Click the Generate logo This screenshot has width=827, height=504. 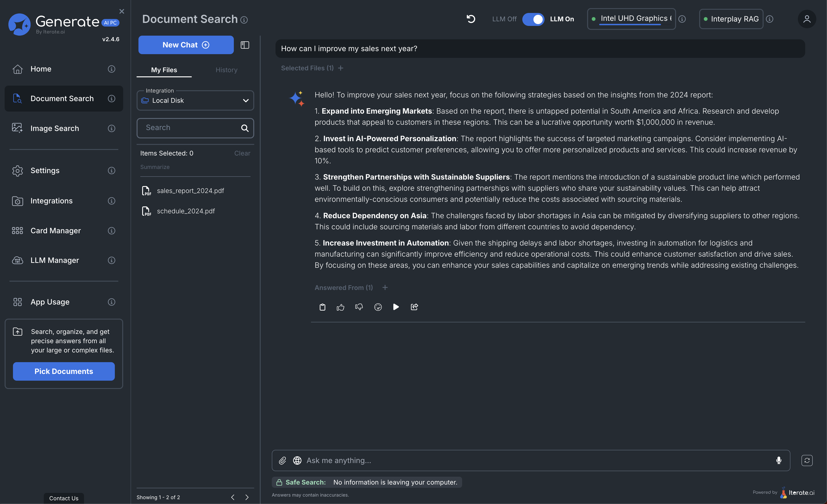click(64, 24)
